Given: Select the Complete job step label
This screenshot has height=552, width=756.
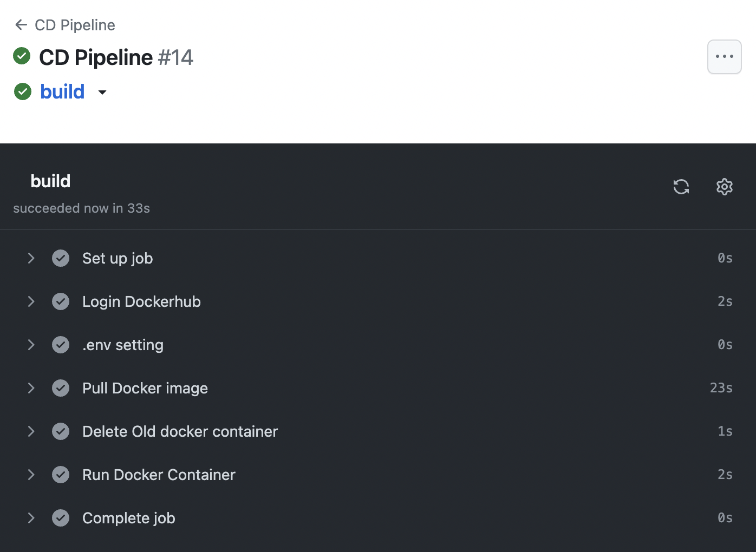Looking at the screenshot, I should (129, 518).
